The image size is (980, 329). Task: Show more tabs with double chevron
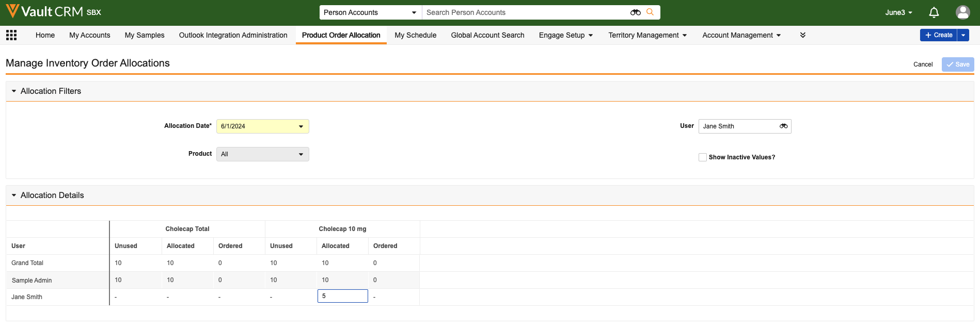click(802, 35)
